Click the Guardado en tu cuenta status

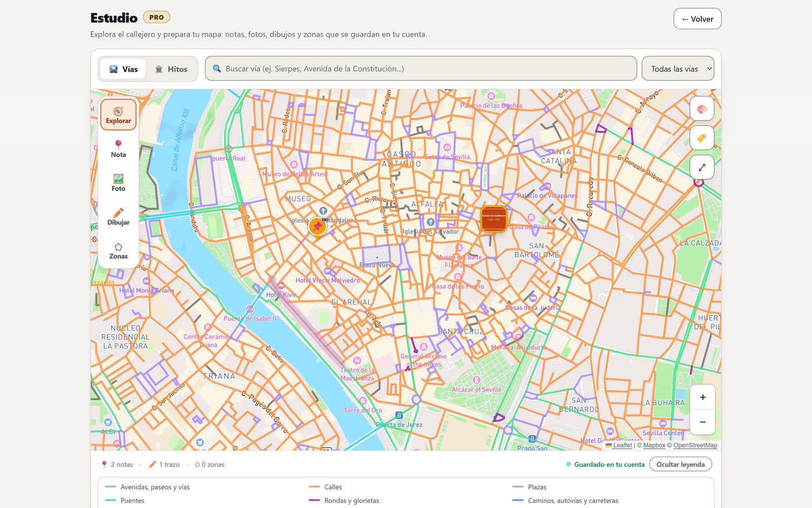[x=605, y=464]
